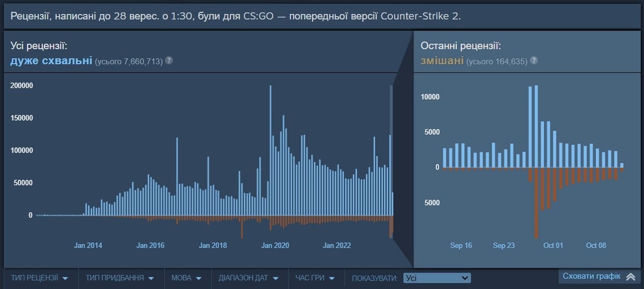Click the змішані recent rating

[x=442, y=61]
